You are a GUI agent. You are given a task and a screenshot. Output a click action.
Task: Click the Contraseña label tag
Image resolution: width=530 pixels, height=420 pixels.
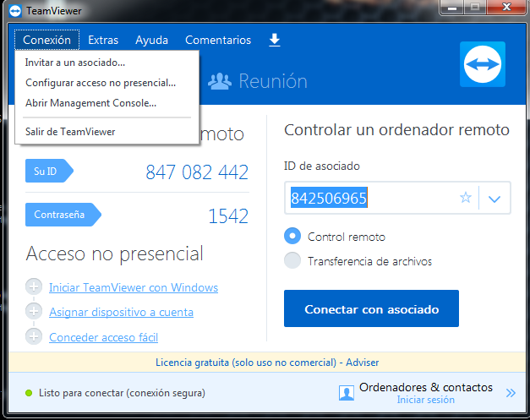(63, 215)
